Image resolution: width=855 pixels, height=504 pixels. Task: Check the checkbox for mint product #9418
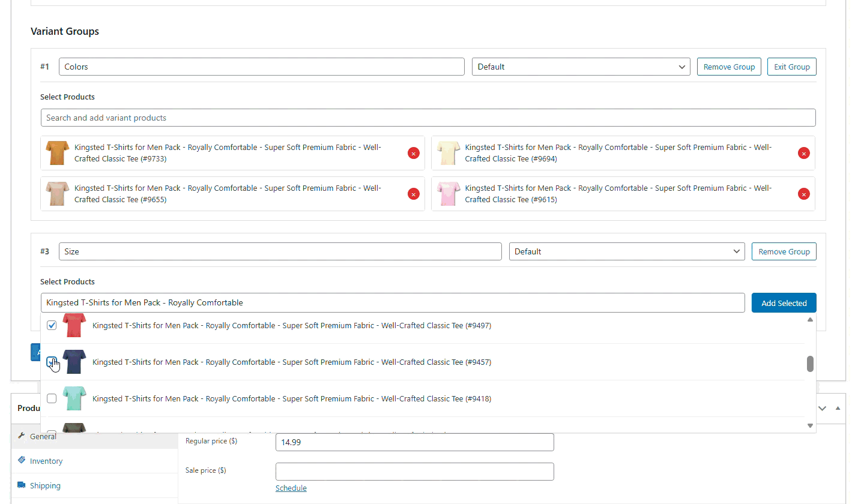pos(52,398)
